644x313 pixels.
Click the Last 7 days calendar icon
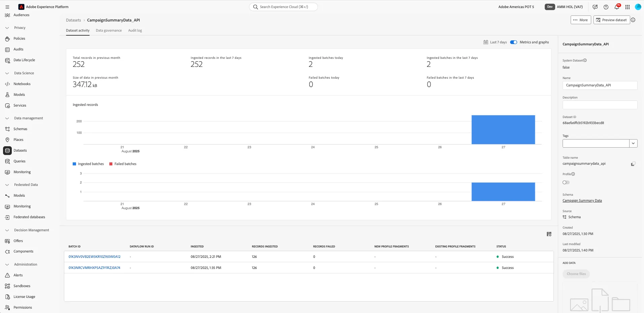pos(486,42)
